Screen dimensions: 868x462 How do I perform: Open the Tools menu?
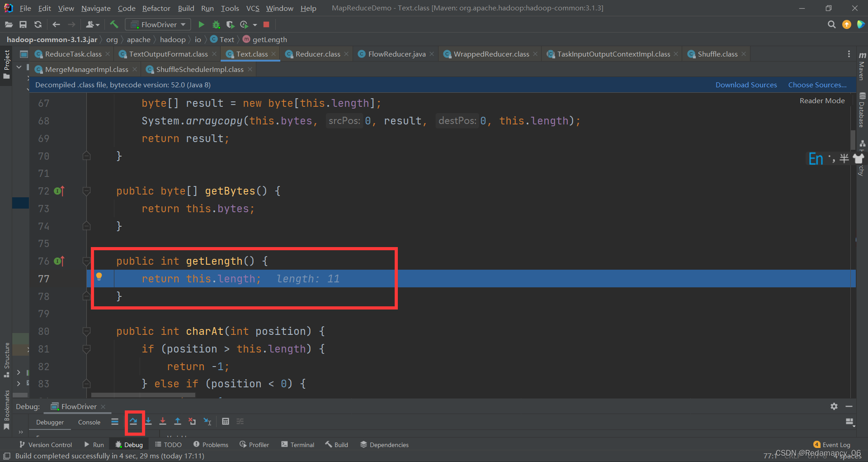pos(230,8)
